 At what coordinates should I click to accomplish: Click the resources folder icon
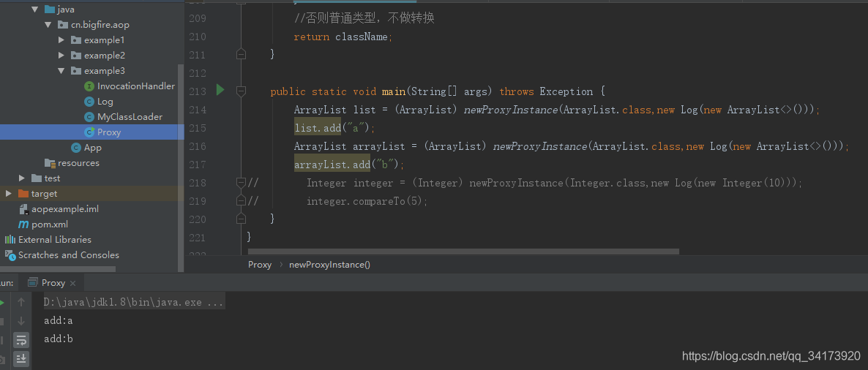pos(50,163)
